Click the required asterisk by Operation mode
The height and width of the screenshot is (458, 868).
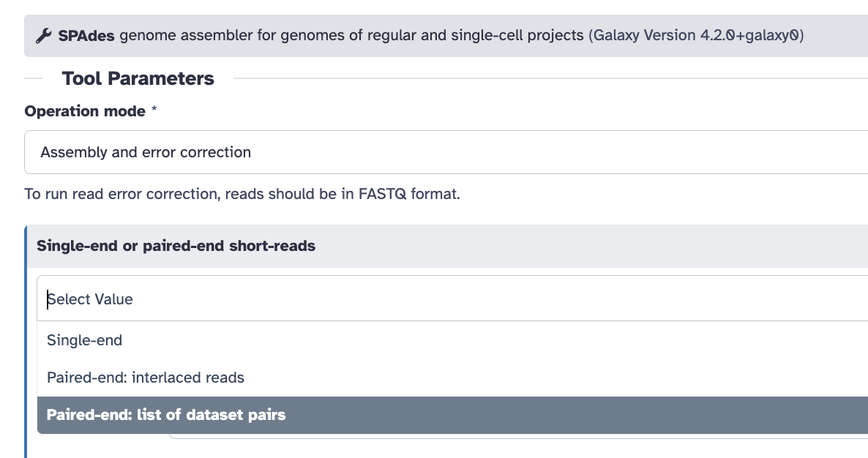coord(154,111)
